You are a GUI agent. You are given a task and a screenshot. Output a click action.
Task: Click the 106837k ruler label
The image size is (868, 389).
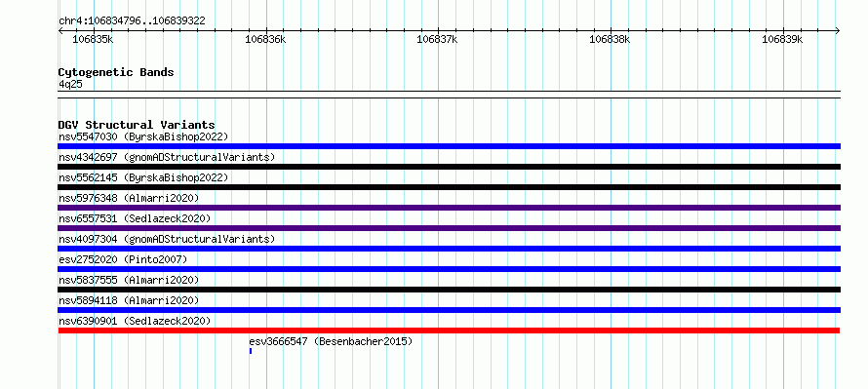tap(437, 39)
